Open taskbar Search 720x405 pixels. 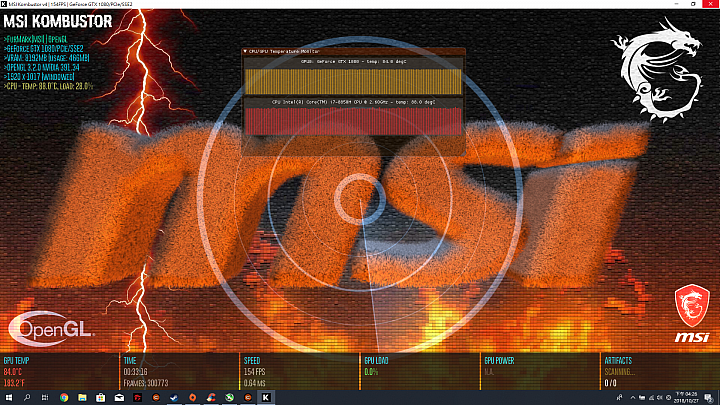point(27,398)
